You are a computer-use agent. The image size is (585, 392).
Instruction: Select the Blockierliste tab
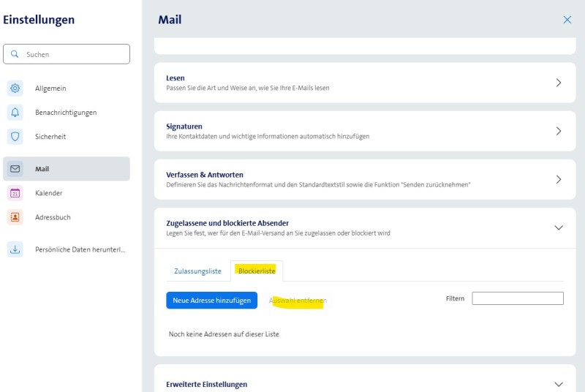point(257,271)
